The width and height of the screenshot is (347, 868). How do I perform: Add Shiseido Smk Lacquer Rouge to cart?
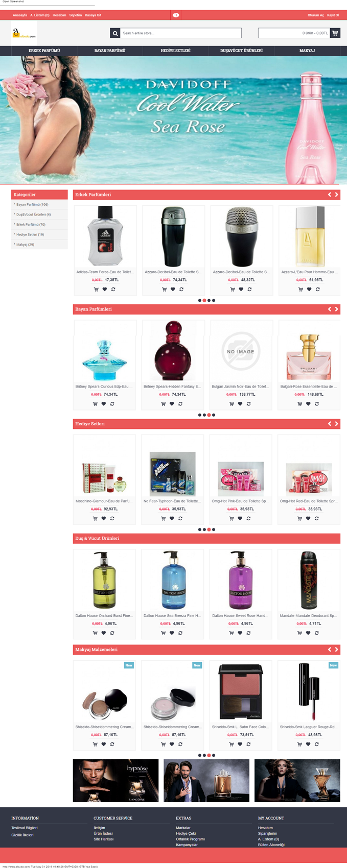tap(299, 744)
